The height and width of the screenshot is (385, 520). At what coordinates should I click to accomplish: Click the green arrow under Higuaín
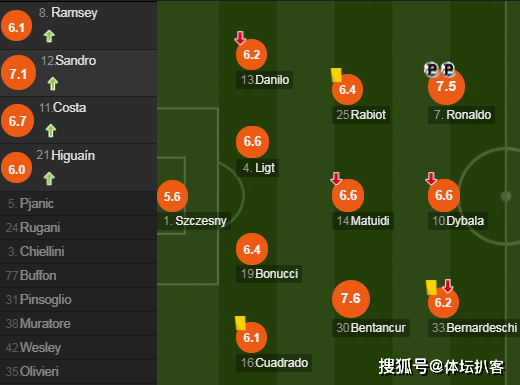[49, 179]
